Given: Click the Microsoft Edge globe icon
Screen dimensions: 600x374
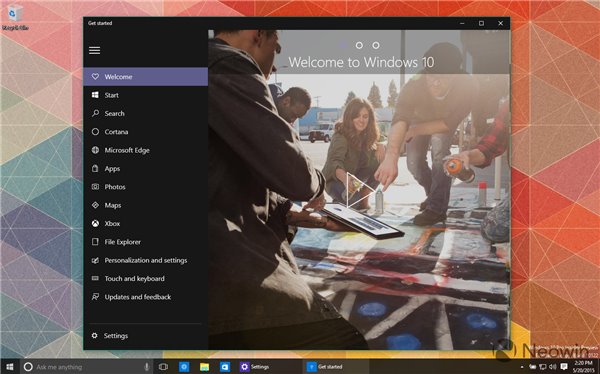Looking at the screenshot, I should (x=95, y=150).
